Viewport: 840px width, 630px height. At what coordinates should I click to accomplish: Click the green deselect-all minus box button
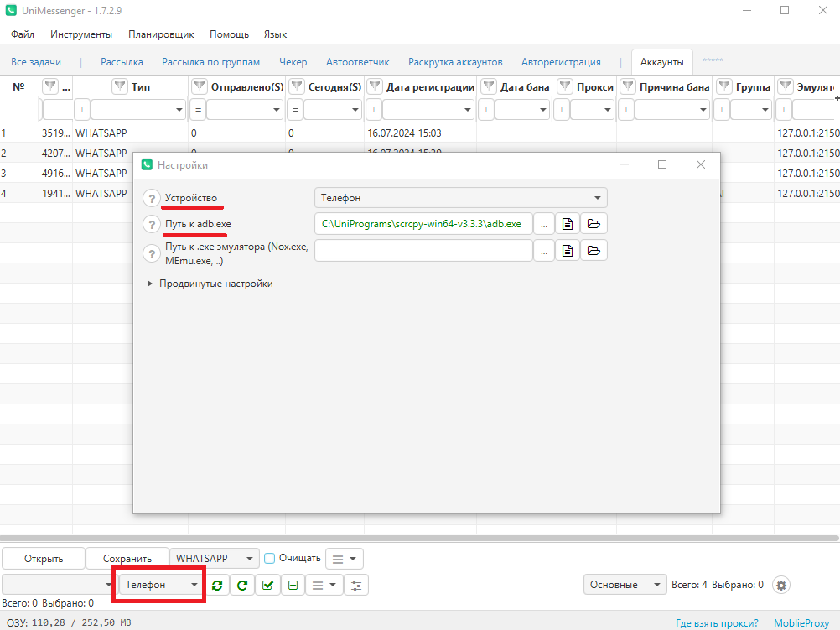(x=293, y=586)
